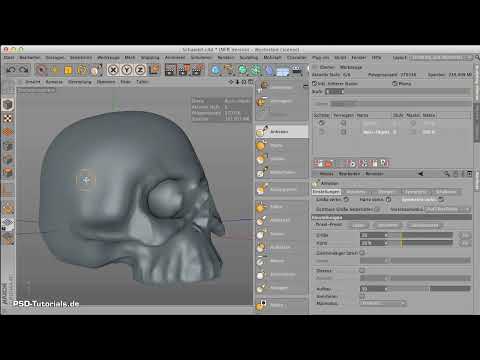Screen dimensions: 480x360
Task: Click the green array modeling icon
Action: tap(256, 70)
